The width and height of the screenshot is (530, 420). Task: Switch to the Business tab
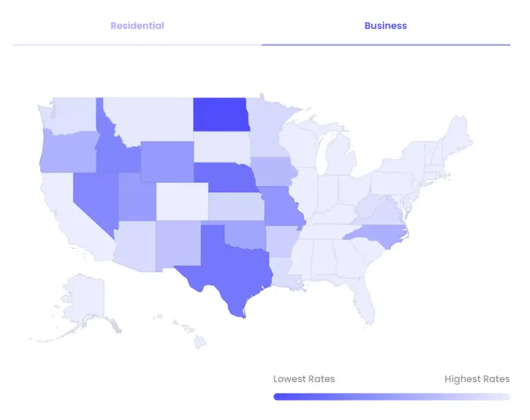pos(384,26)
